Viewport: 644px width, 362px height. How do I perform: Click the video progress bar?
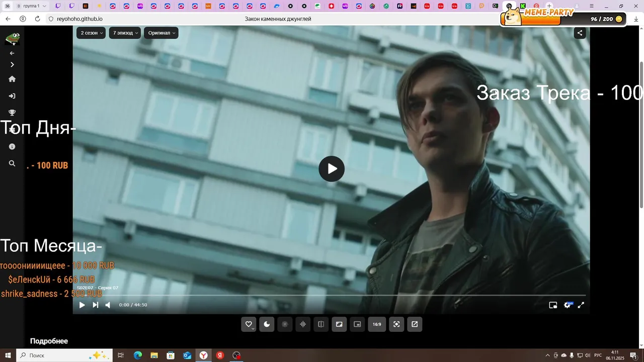tap(331, 295)
